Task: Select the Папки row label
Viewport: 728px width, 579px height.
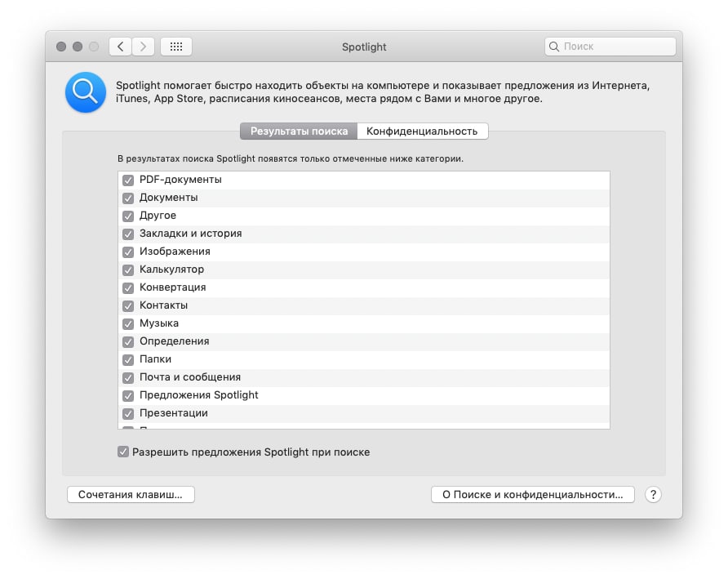Action: click(156, 359)
